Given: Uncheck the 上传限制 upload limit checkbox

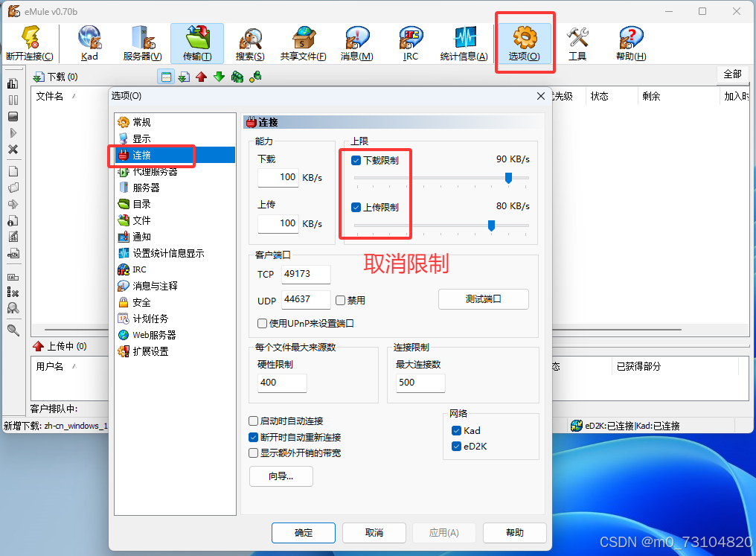Looking at the screenshot, I should [356, 208].
